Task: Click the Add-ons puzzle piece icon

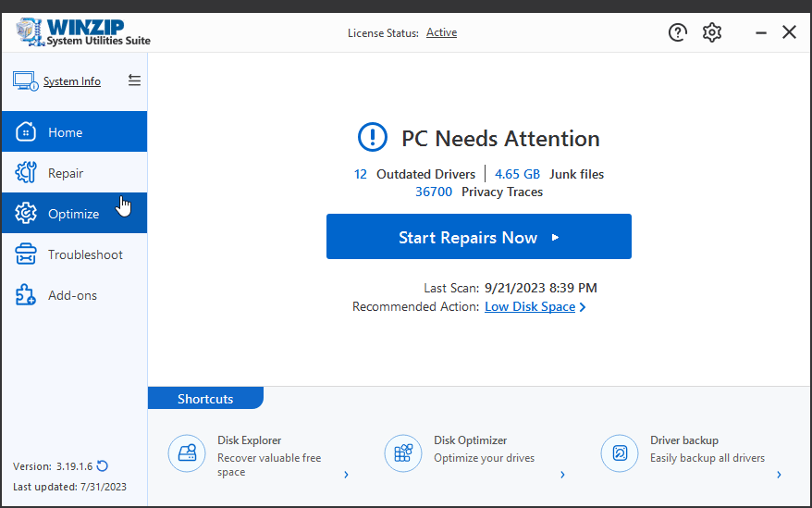Action: coord(25,295)
